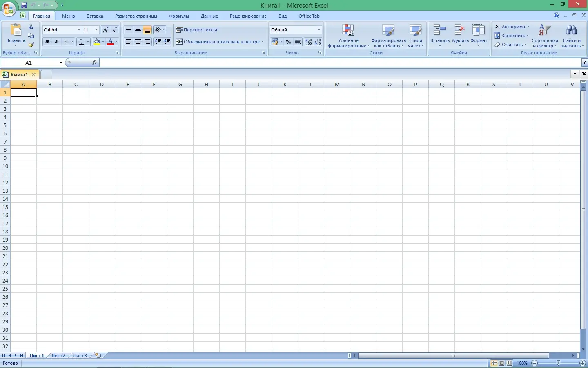Open Excel help with the question mark

pos(557,16)
